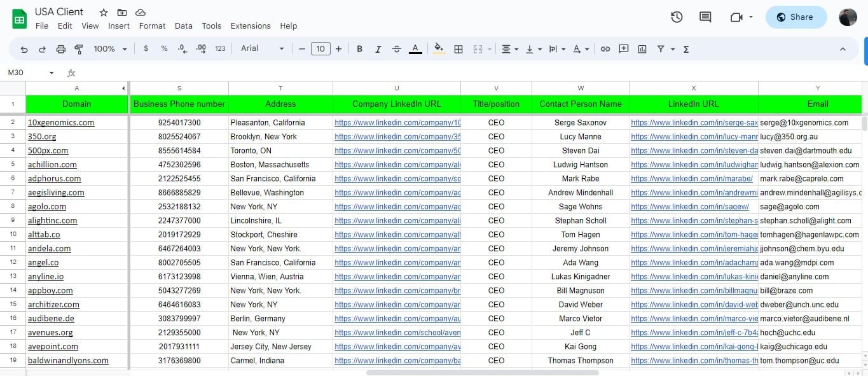Undo the last action
The image size is (868, 376).
[24, 49]
